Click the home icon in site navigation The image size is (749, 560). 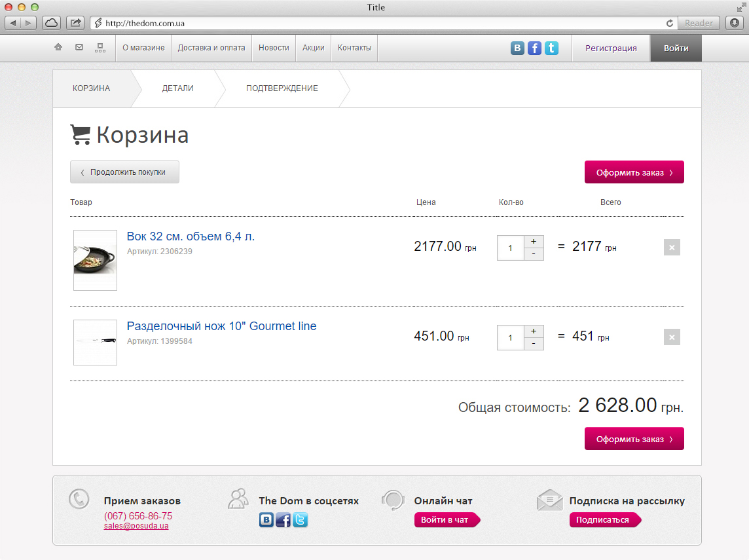pos(58,48)
